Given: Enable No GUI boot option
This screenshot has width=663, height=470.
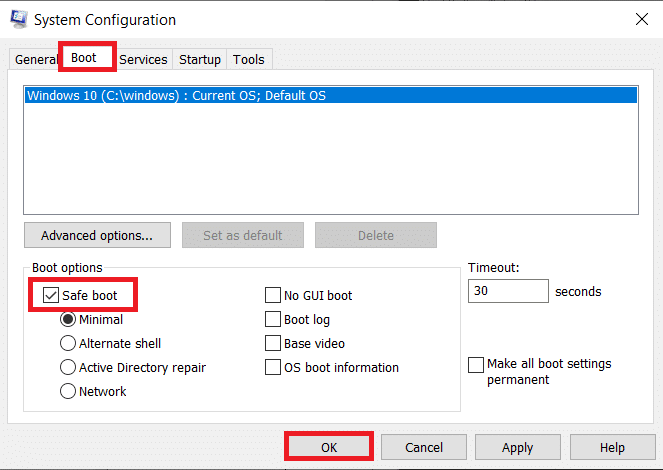Looking at the screenshot, I should tap(273, 296).
